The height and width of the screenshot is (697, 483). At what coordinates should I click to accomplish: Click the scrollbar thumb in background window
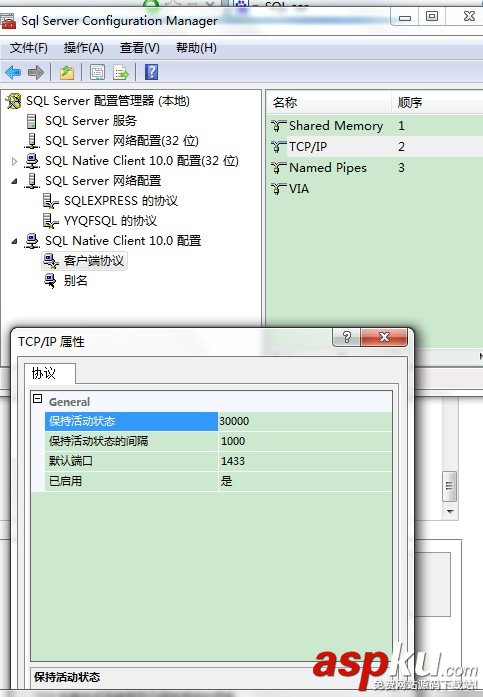[450, 486]
